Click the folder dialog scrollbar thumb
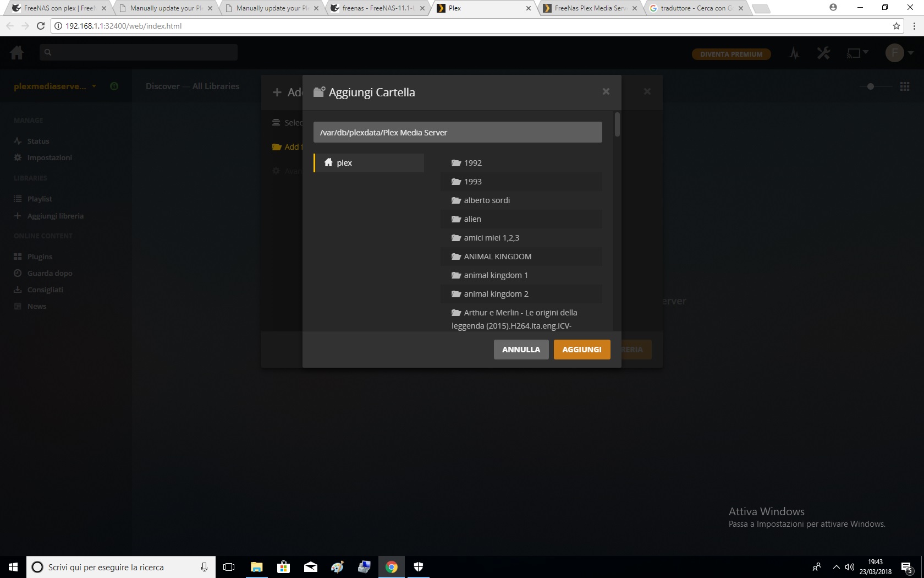The height and width of the screenshot is (578, 924). 618,124
